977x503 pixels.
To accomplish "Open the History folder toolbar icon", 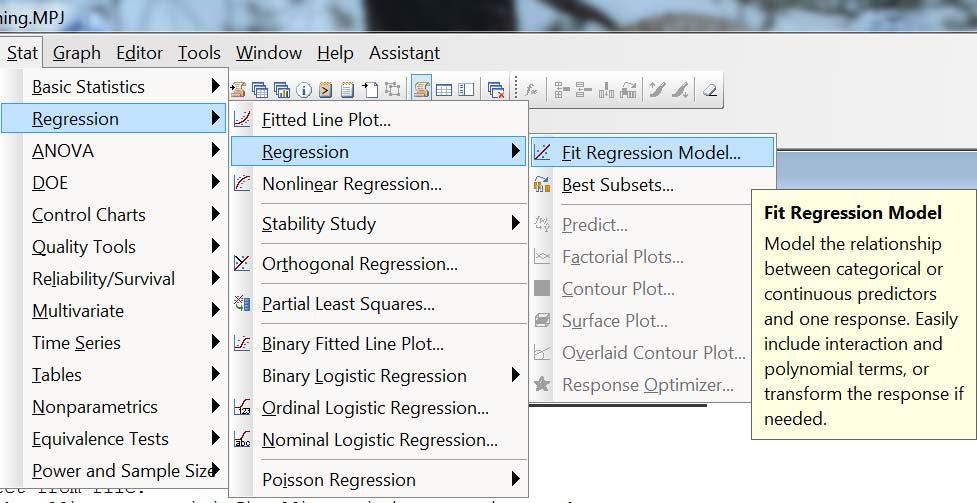I will 325,90.
